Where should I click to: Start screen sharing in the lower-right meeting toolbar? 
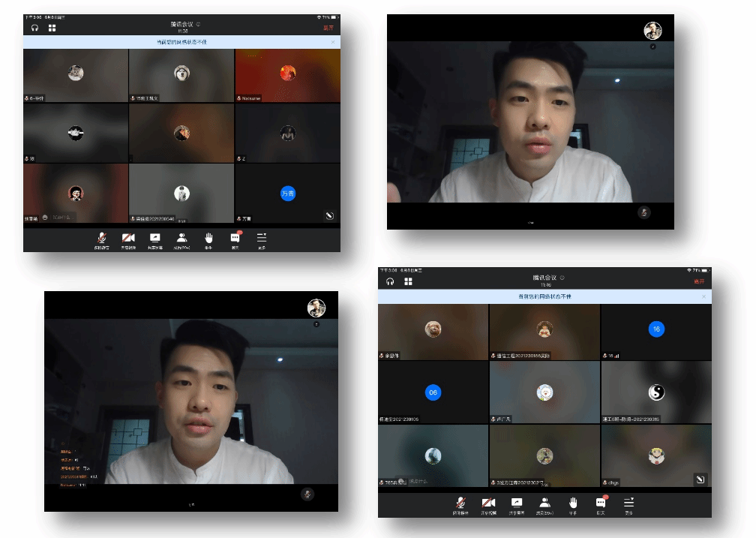coord(517,503)
